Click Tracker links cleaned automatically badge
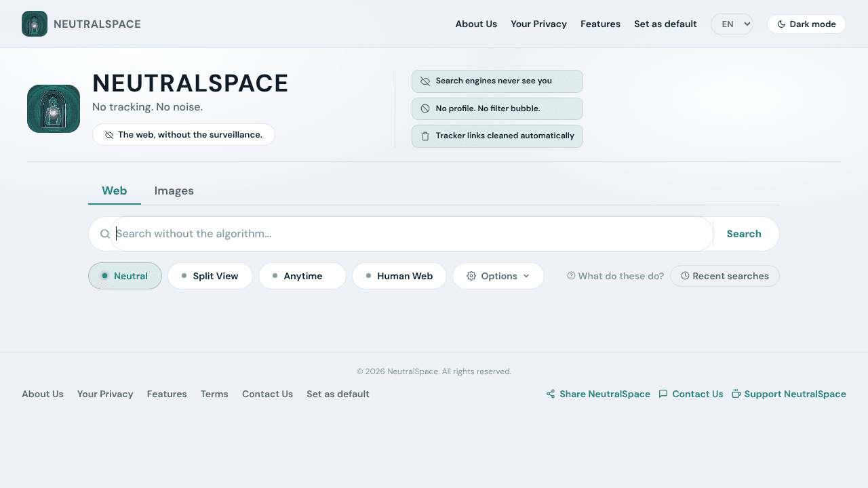 [x=497, y=136]
